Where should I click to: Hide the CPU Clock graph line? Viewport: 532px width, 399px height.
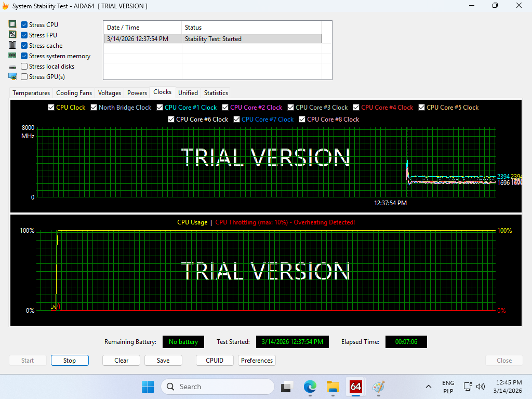pos(51,107)
